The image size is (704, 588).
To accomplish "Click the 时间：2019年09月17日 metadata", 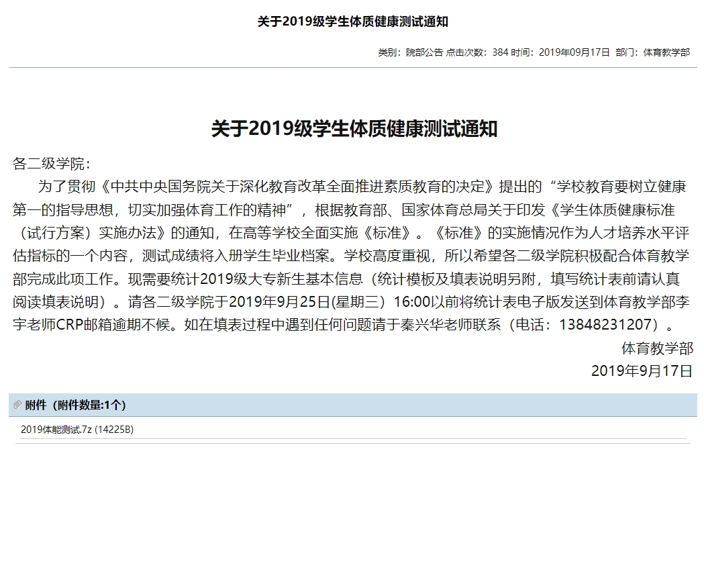I will click(x=560, y=52).
